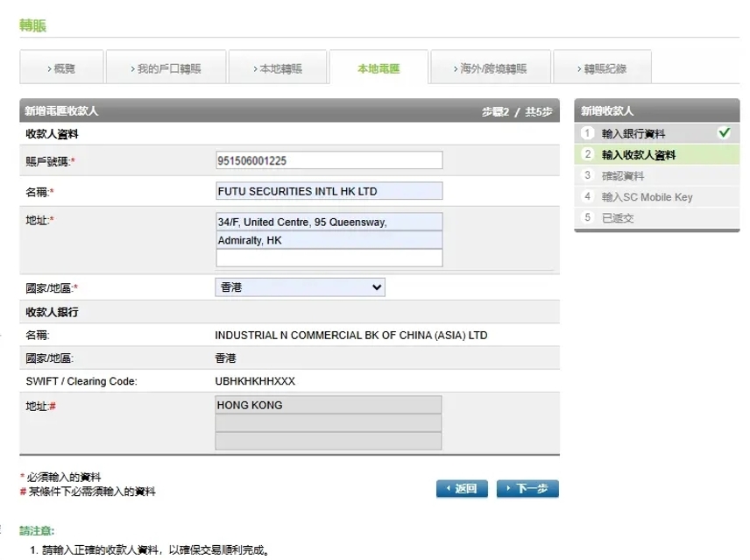The height and width of the screenshot is (560, 750).
Task: Click the SWIFT / Clearing Code label
Action: [81, 381]
